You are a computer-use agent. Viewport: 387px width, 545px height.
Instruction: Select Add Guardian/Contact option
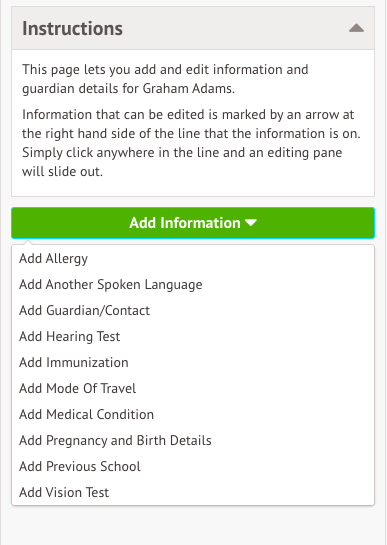(x=193, y=310)
